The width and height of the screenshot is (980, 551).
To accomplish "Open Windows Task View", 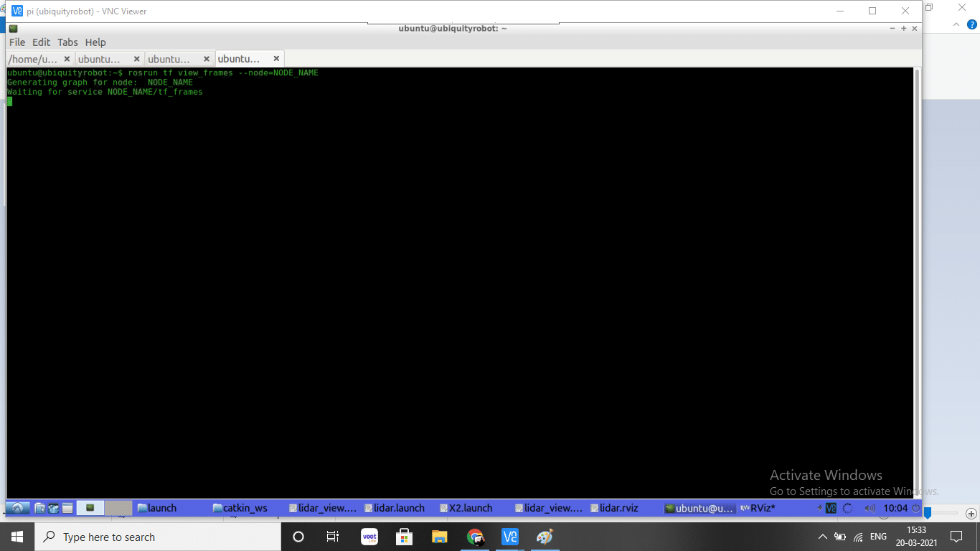I will [333, 537].
